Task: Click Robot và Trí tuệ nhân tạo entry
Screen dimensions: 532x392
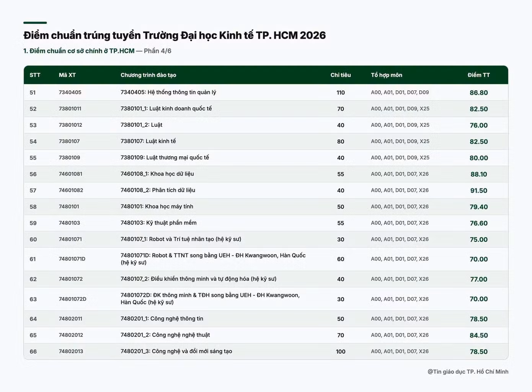Action: point(181,239)
